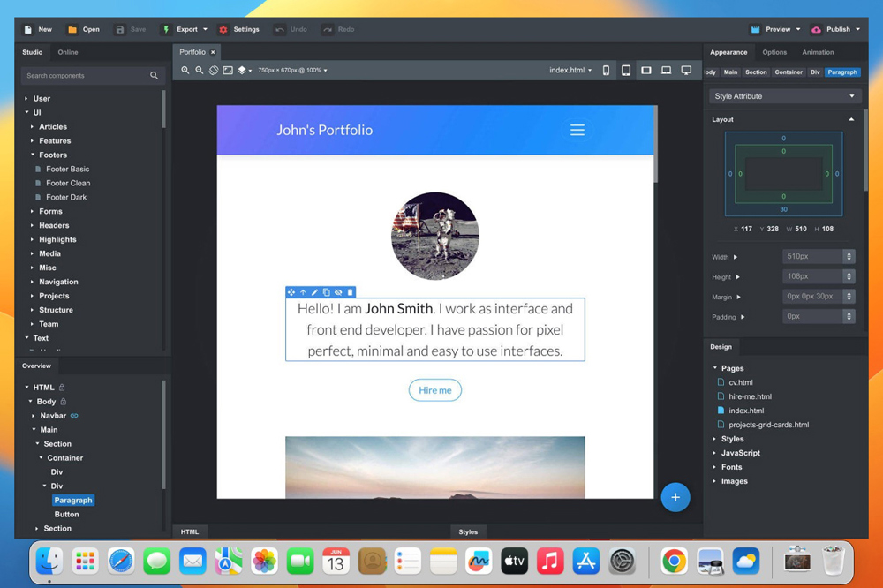Close the Portfolio tab

213,52
